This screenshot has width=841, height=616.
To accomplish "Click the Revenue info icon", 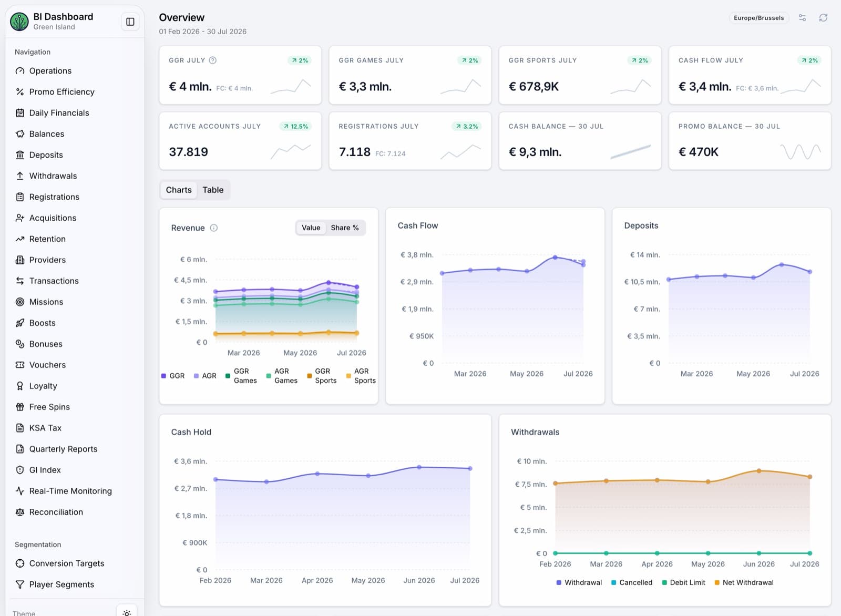I will 214,228.
